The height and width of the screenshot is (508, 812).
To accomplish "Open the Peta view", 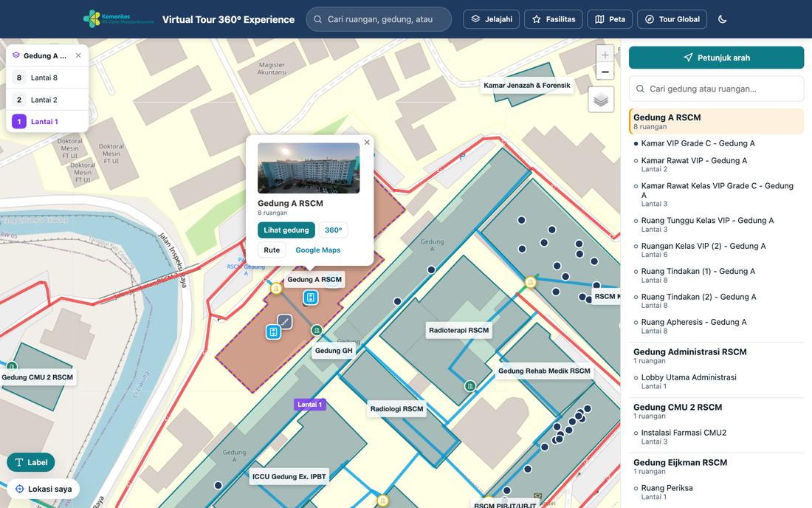I will click(610, 19).
